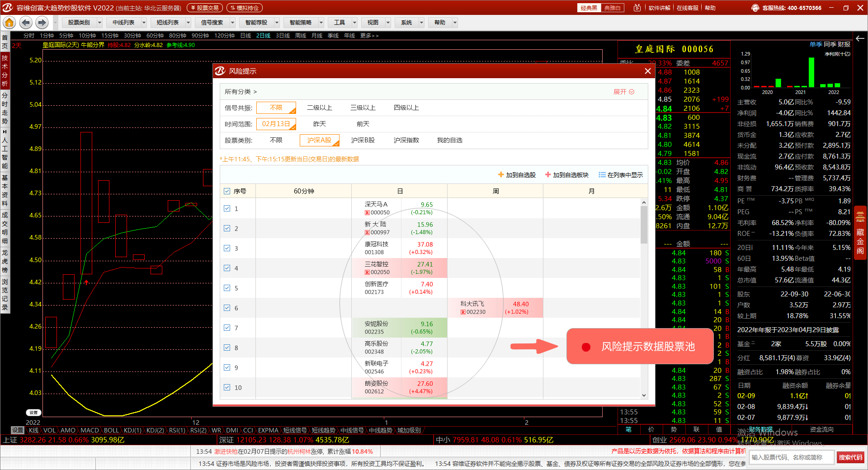The image size is (868, 470).
Task: Switch to 财务数据 bottom tab
Action: [761, 429]
